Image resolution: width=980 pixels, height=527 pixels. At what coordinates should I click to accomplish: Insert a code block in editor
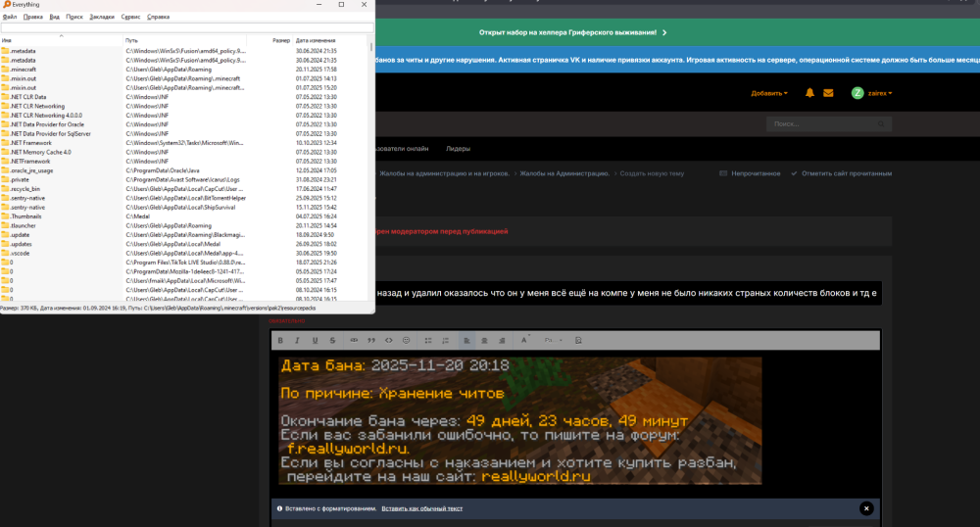(389, 340)
